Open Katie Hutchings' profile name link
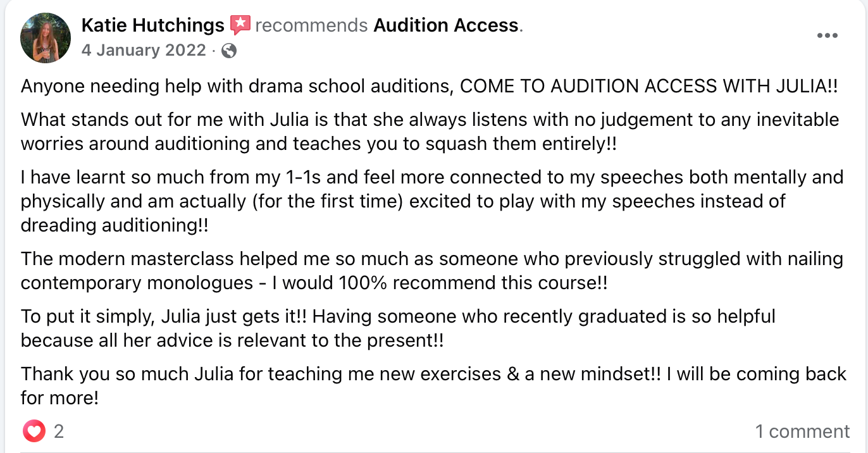The height and width of the screenshot is (453, 868). pyautogui.click(x=152, y=25)
